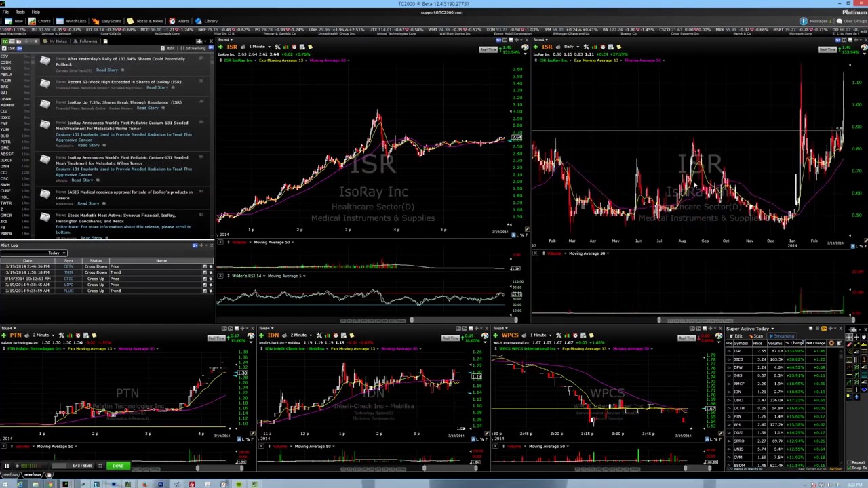Toggle Real-Time button on ISR daily chart
The width and height of the screenshot is (868, 488).
coord(827,49)
